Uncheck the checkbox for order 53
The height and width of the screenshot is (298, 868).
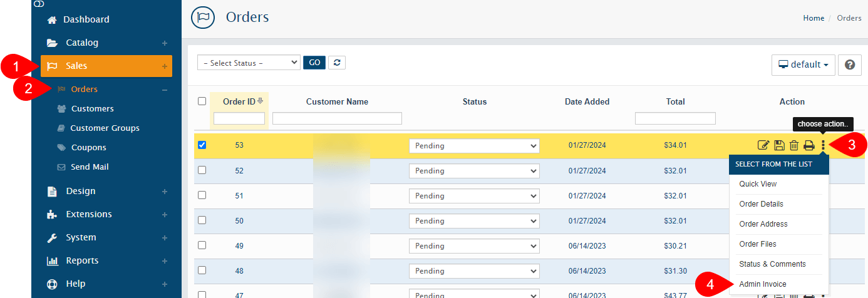[202, 145]
